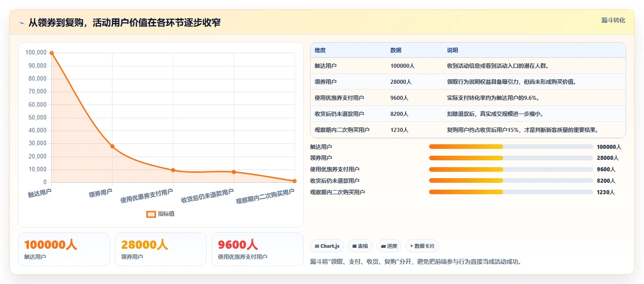Click the lightning icon beside the card title
Viewport: 644px width, 284px height.
tap(21, 23)
